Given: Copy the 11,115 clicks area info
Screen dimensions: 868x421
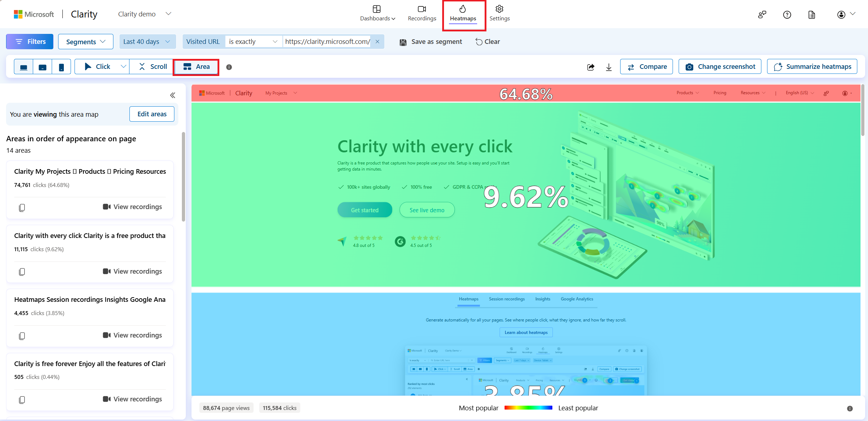Looking at the screenshot, I should pos(22,272).
